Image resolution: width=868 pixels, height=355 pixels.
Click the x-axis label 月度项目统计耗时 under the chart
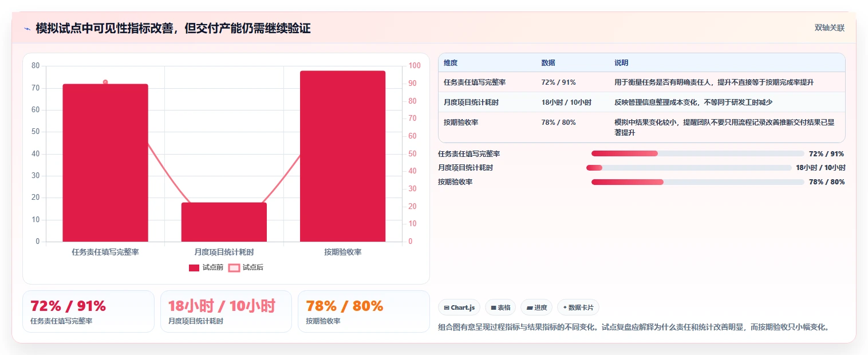tap(224, 252)
